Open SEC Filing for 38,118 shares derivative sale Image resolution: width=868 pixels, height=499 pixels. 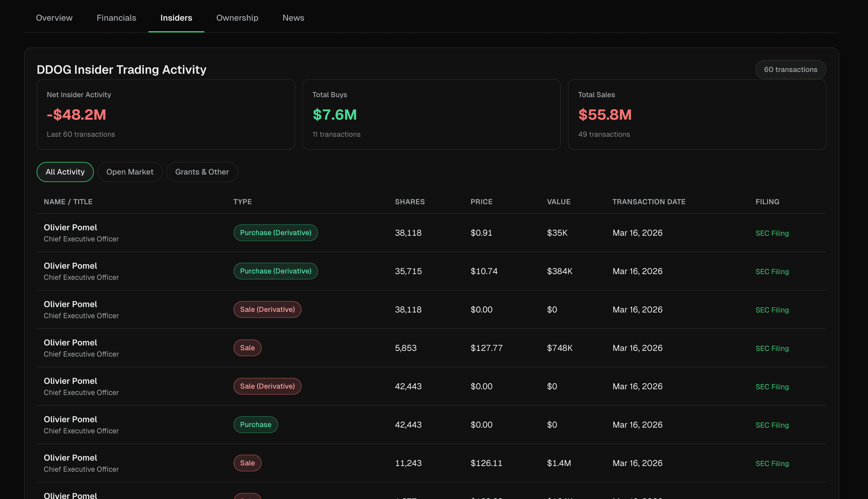pos(772,310)
